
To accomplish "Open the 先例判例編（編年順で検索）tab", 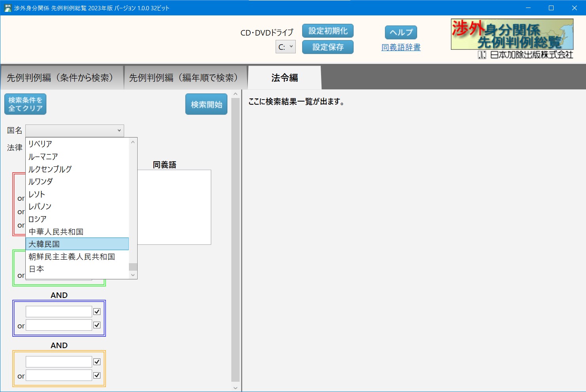I will click(x=184, y=78).
